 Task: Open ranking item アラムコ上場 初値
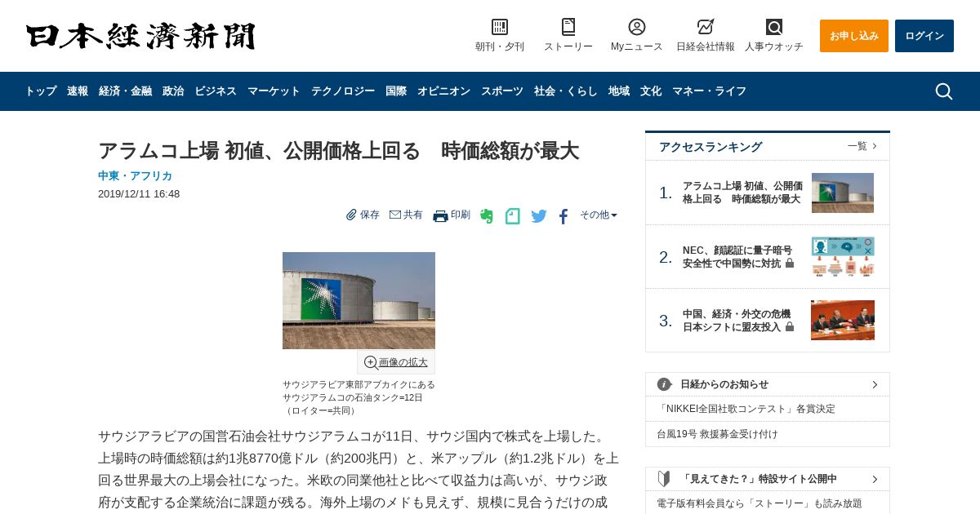pos(742,193)
